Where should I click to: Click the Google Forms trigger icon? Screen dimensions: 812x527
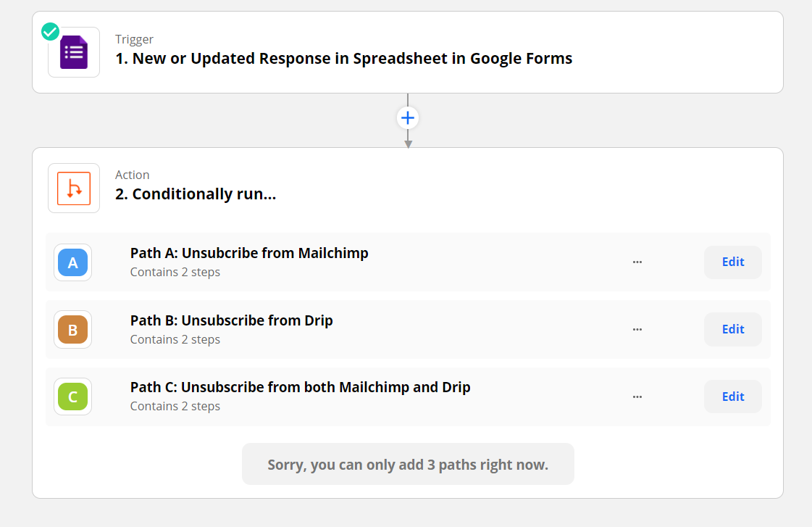(74, 52)
